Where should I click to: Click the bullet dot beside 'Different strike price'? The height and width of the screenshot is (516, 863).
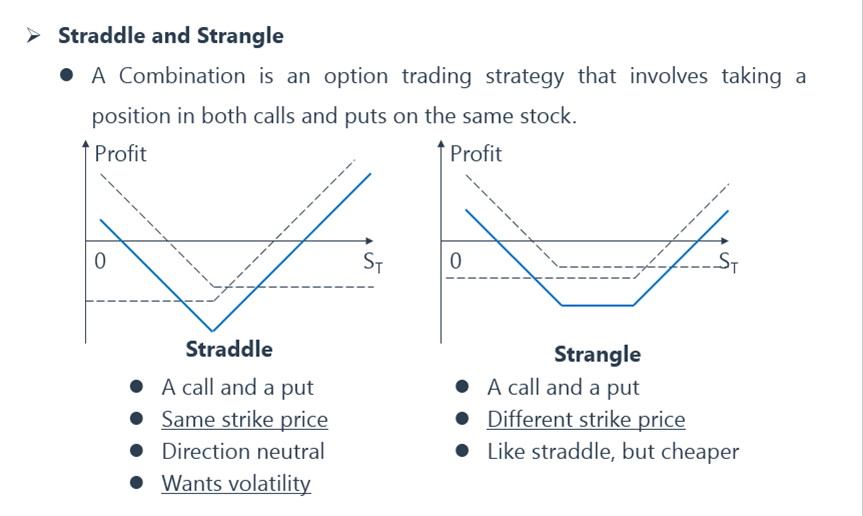point(462,419)
